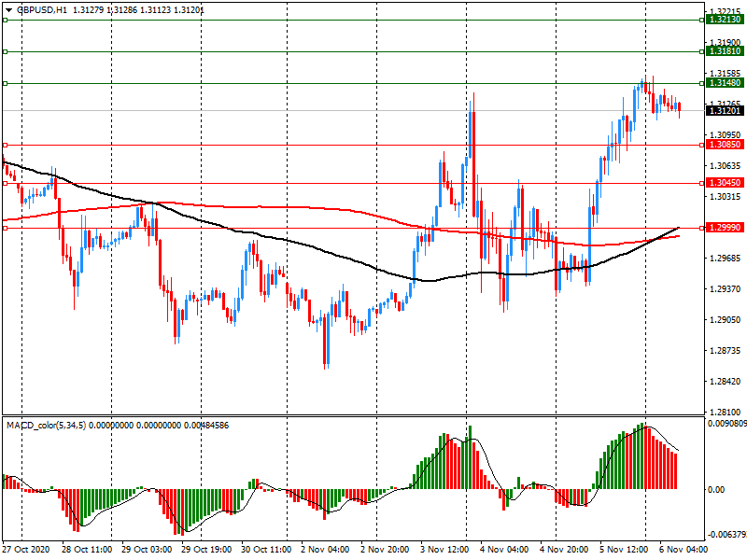Click MACD axis zero level 0.00
Viewport: 747px width, 560px height.
coord(716,489)
